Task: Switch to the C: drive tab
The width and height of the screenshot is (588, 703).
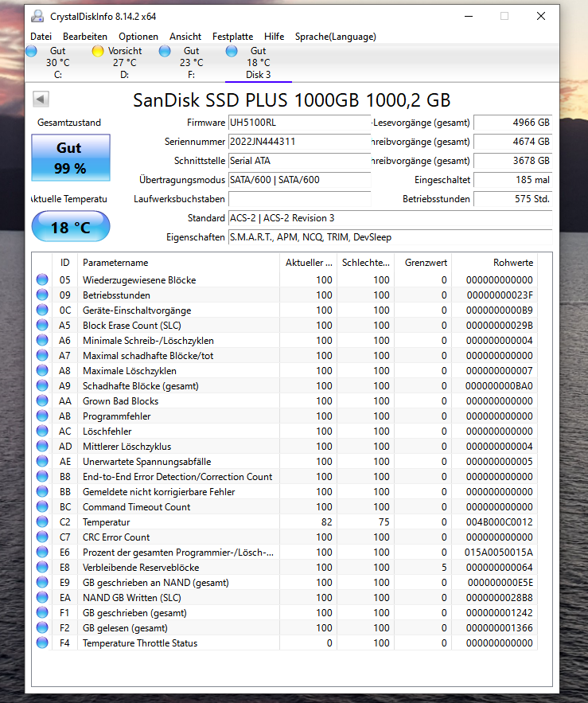Action: point(57,63)
